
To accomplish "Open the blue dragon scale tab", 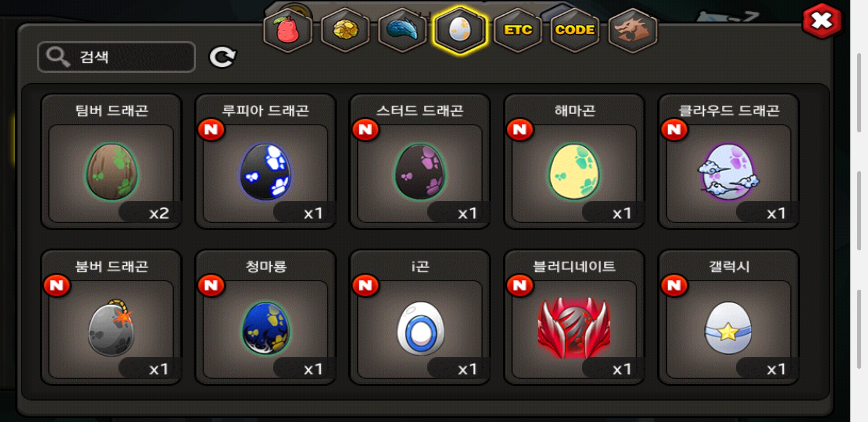I will [402, 30].
